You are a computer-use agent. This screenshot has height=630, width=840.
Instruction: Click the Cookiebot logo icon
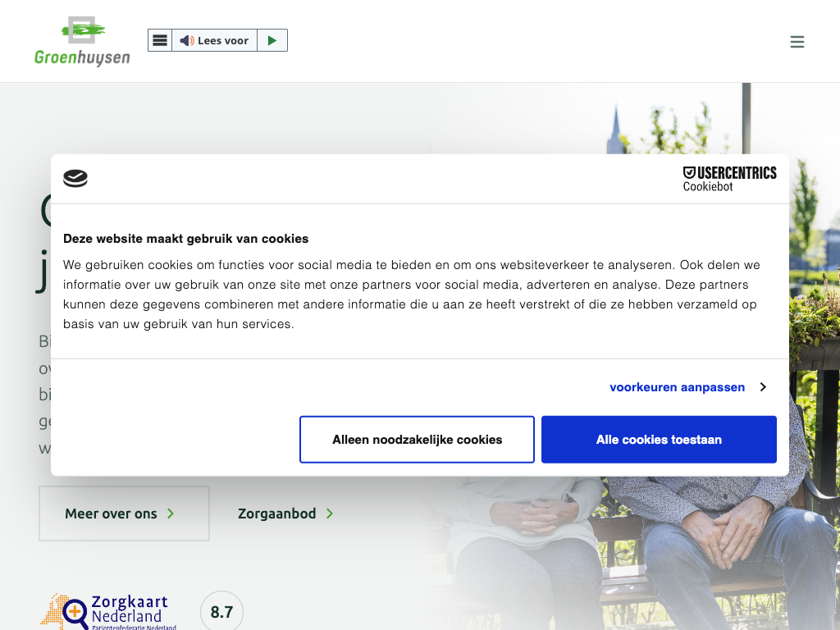(x=75, y=178)
